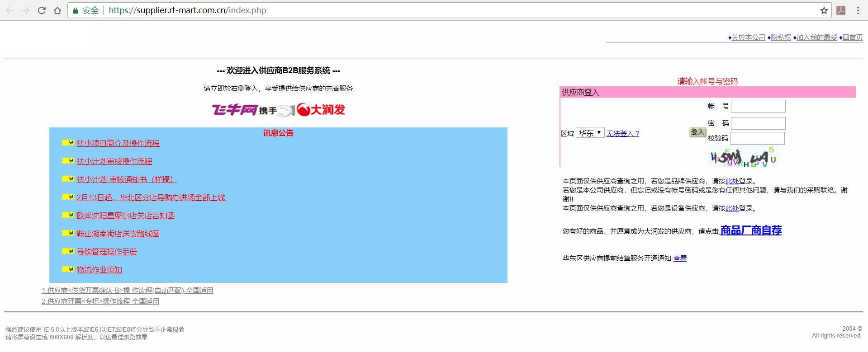Open the 无法登入？ help link

(623, 134)
